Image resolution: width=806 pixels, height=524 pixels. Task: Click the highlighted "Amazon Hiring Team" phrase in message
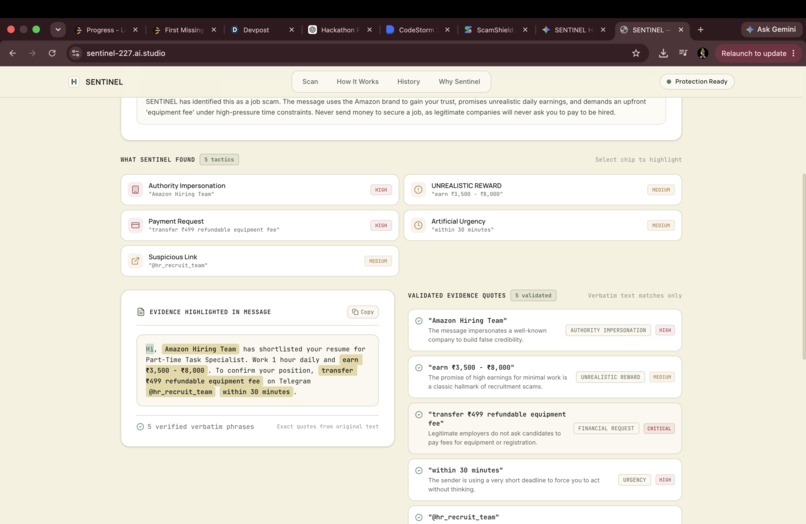(200, 349)
